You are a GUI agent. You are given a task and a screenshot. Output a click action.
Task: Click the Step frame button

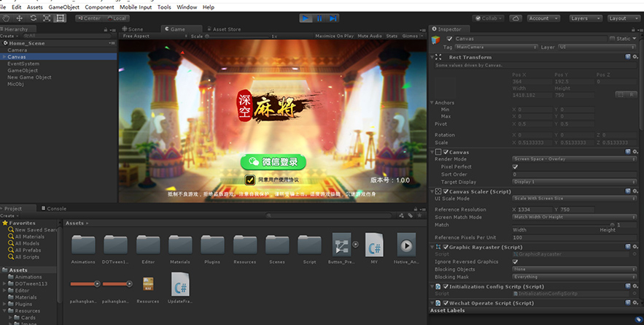click(332, 18)
